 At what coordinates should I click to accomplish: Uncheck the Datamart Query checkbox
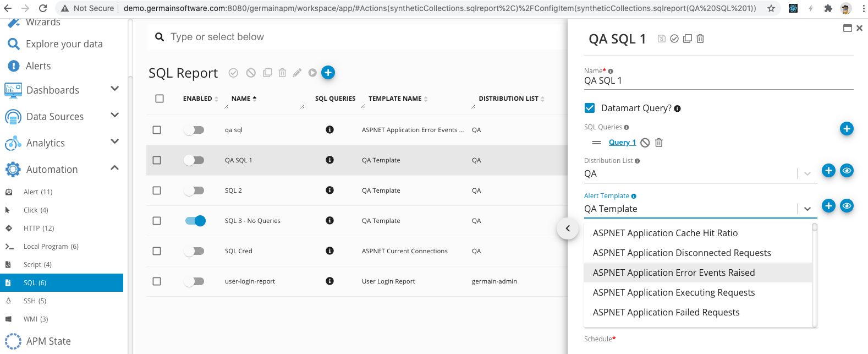(x=590, y=108)
